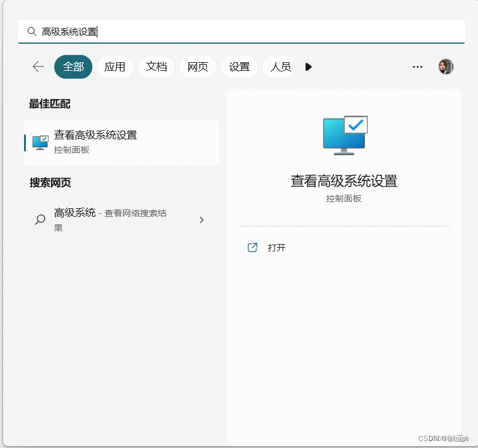Open the three-dots more options menu
The height and width of the screenshot is (448, 478).
pos(418,67)
